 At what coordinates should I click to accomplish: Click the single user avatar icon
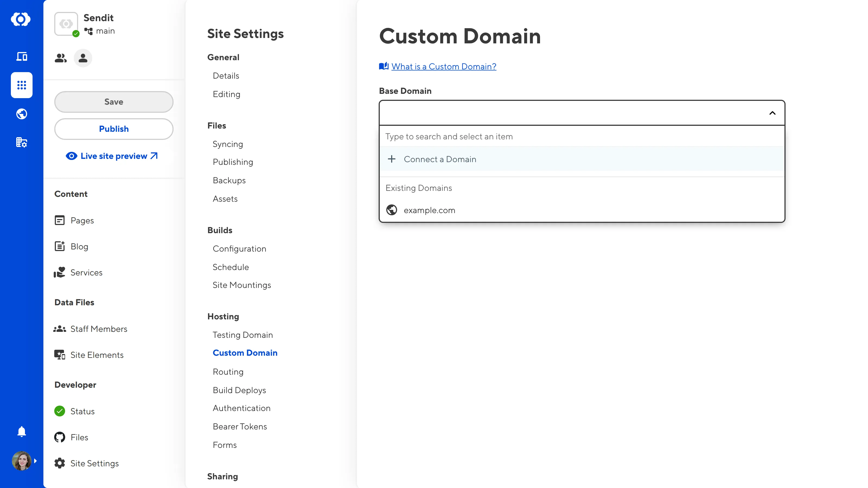coord(83,58)
